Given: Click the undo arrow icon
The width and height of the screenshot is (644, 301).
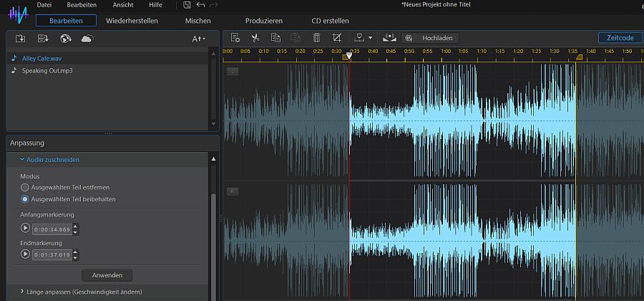Looking at the screenshot, I should 200,5.
